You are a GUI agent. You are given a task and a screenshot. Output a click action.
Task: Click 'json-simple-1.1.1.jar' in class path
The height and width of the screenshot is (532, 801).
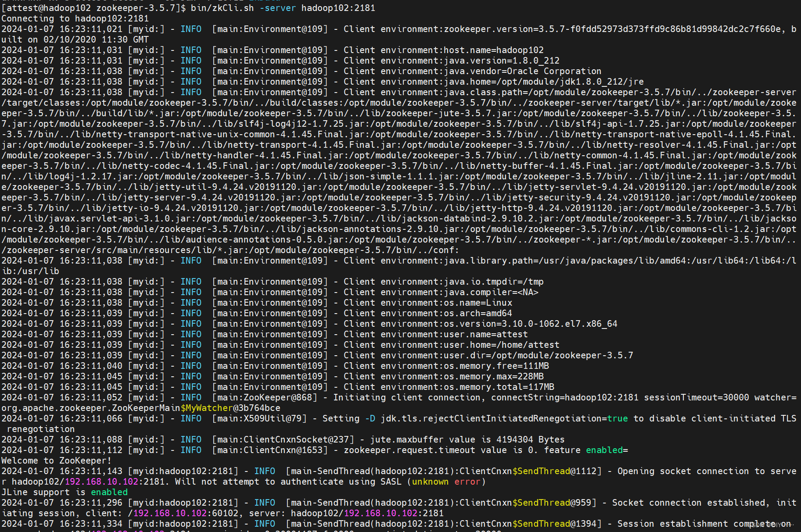pyautogui.click(x=399, y=176)
